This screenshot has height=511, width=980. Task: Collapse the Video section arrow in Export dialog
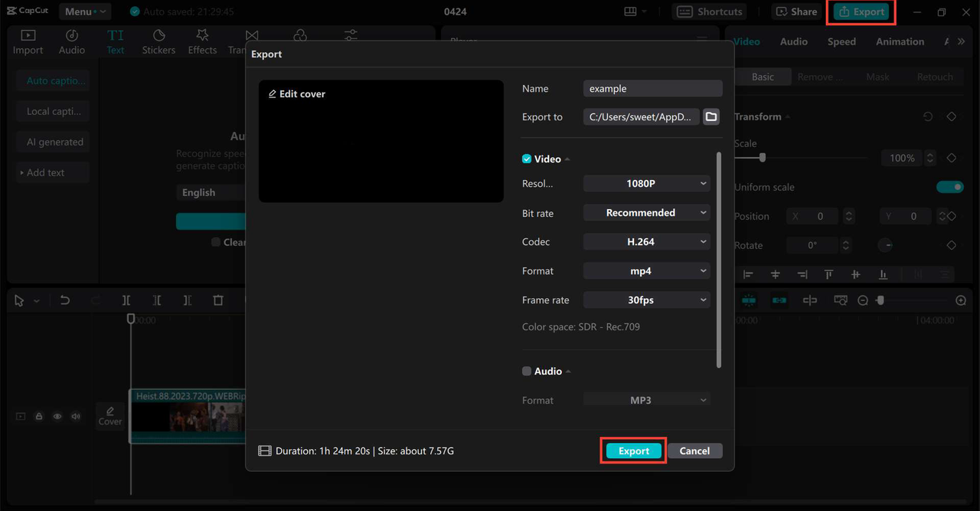(568, 159)
